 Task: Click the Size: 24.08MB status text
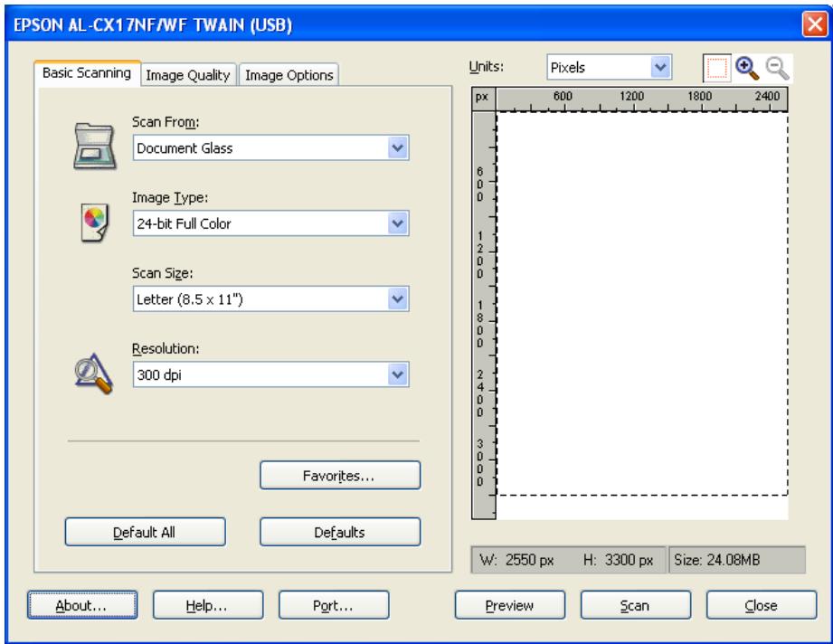tap(716, 560)
